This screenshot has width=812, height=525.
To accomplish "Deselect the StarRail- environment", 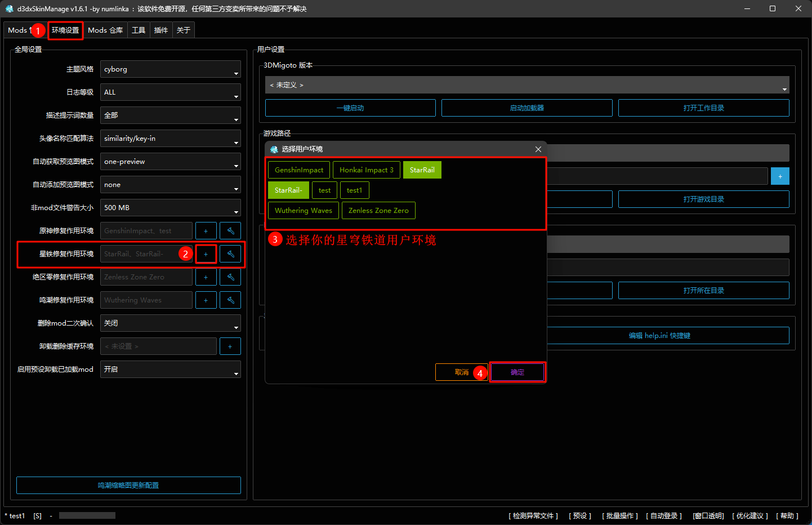I will point(288,190).
